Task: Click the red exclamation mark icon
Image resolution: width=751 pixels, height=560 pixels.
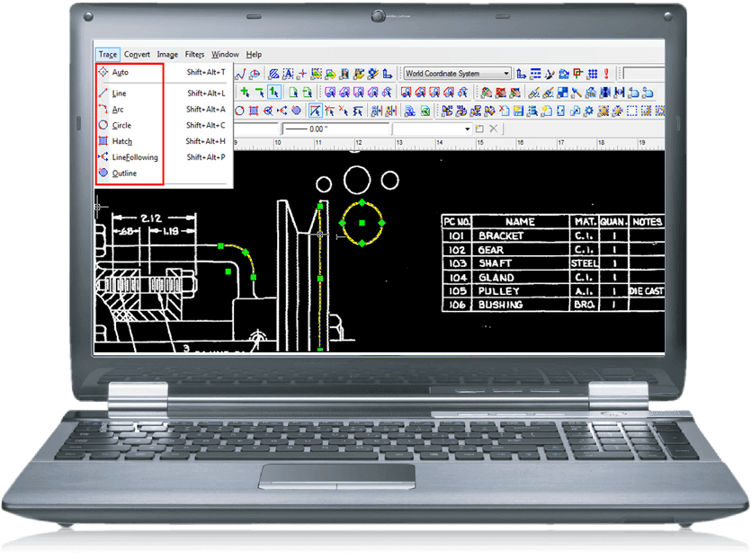Action: pyautogui.click(x=607, y=74)
